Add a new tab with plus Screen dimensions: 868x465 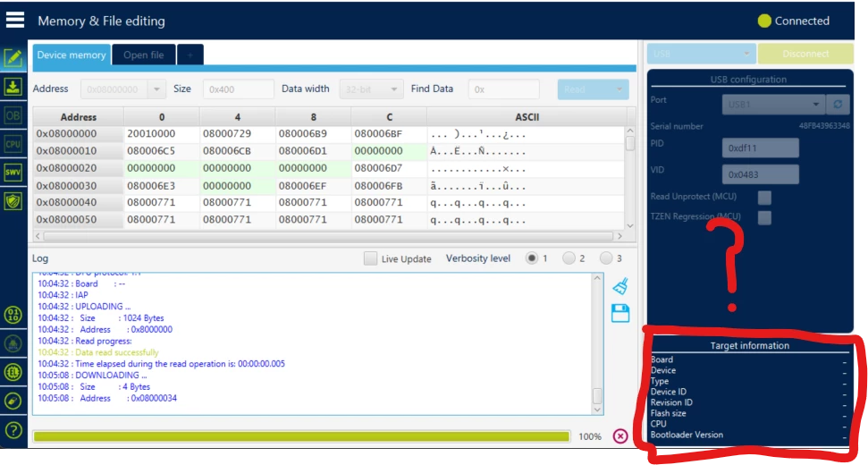click(190, 55)
